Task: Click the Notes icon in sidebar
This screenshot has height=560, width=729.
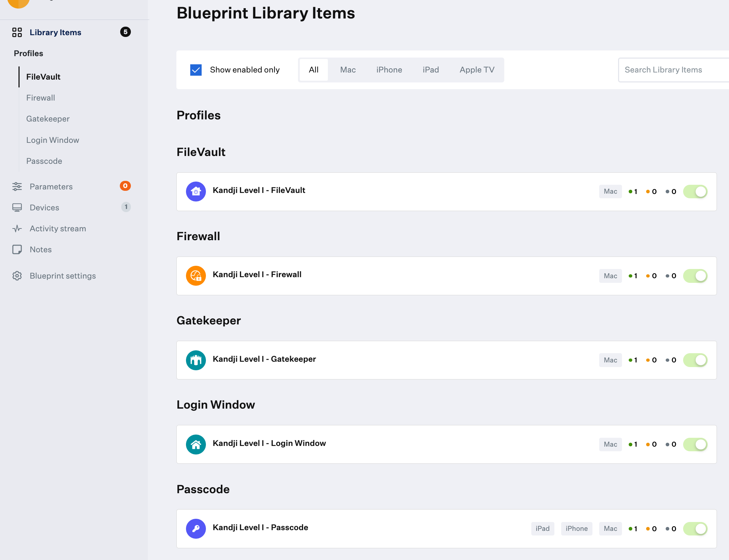Action: [17, 249]
